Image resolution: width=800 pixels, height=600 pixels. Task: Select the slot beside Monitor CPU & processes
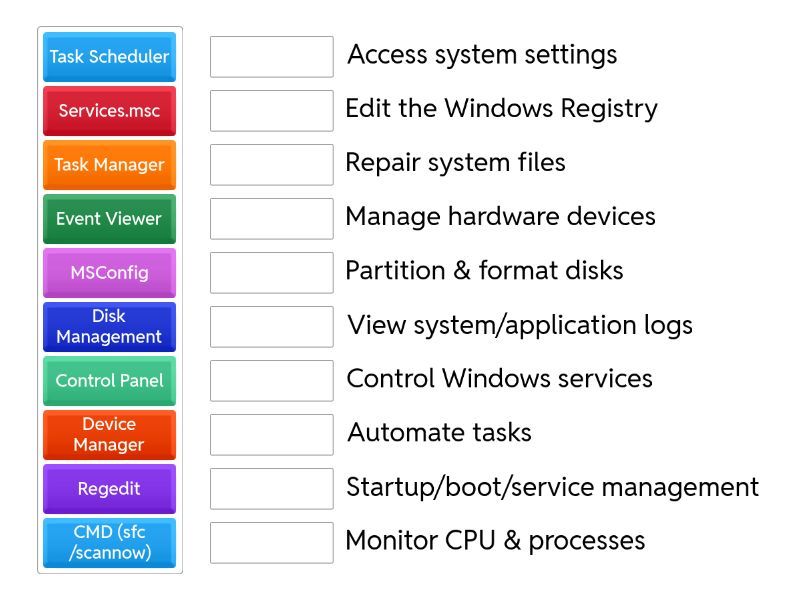pos(271,543)
